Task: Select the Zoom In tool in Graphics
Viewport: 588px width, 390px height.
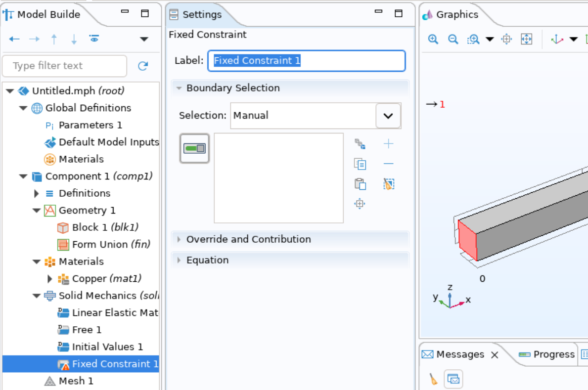Action: click(433, 39)
